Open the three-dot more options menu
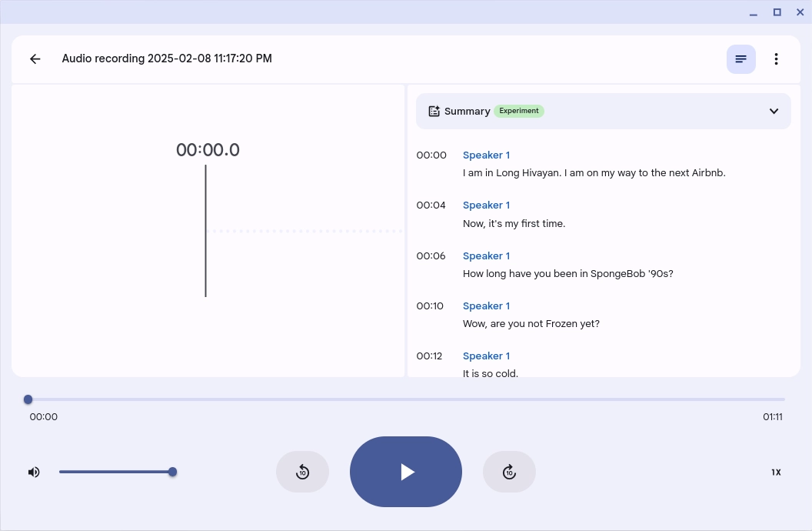Image resolution: width=812 pixels, height=531 pixels. click(776, 59)
